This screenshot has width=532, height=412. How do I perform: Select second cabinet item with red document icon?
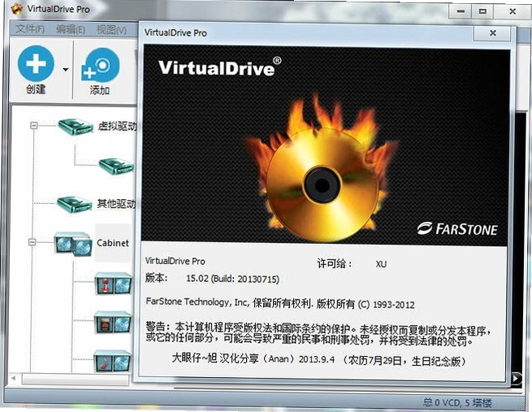(113, 323)
